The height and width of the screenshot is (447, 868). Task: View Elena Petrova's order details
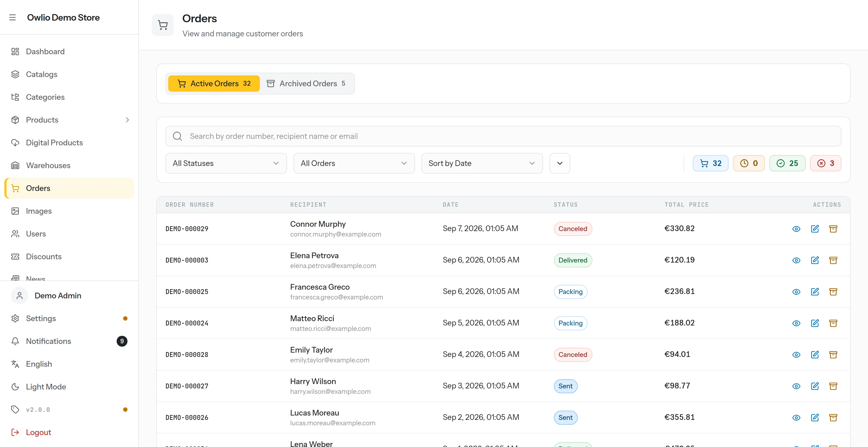(x=796, y=260)
